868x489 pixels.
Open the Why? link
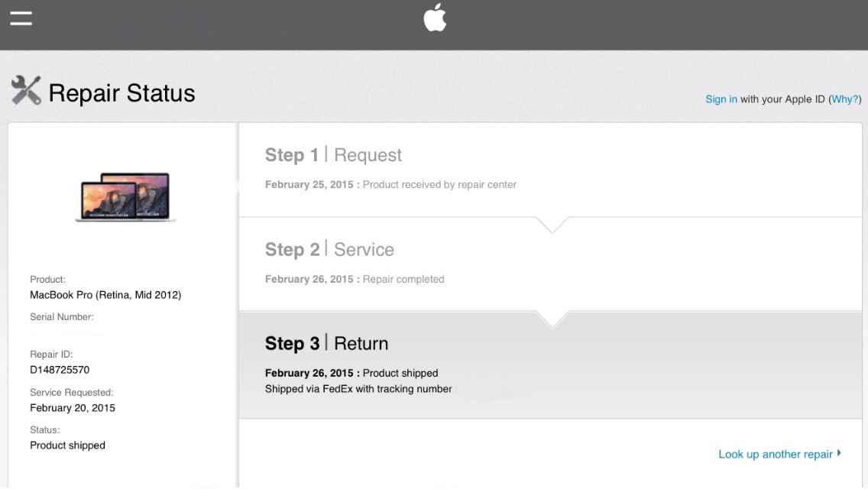(x=845, y=99)
